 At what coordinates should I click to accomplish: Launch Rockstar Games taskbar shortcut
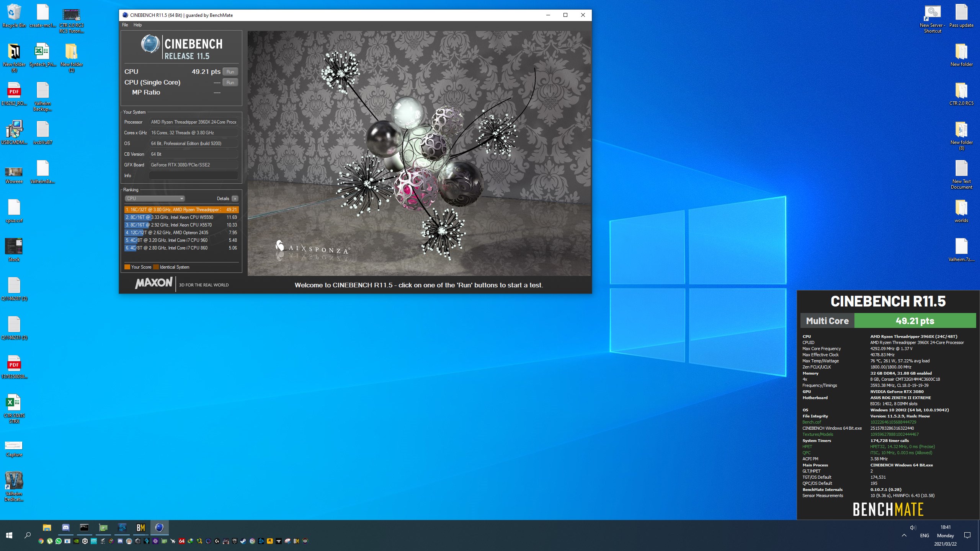pos(269,541)
